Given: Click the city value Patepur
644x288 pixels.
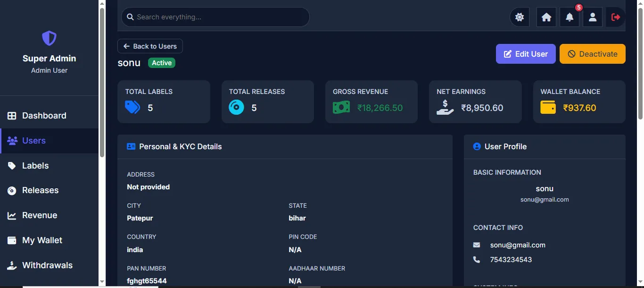Looking at the screenshot, I should point(140,218).
